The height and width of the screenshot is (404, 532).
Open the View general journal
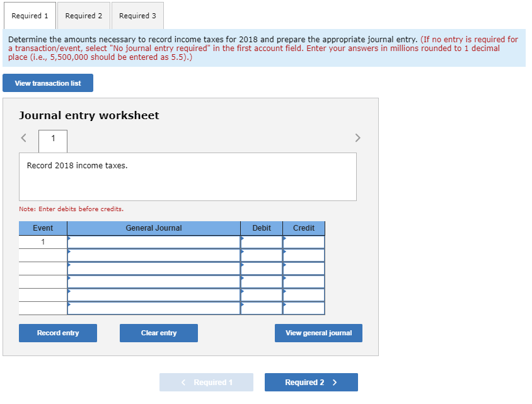[x=318, y=333]
